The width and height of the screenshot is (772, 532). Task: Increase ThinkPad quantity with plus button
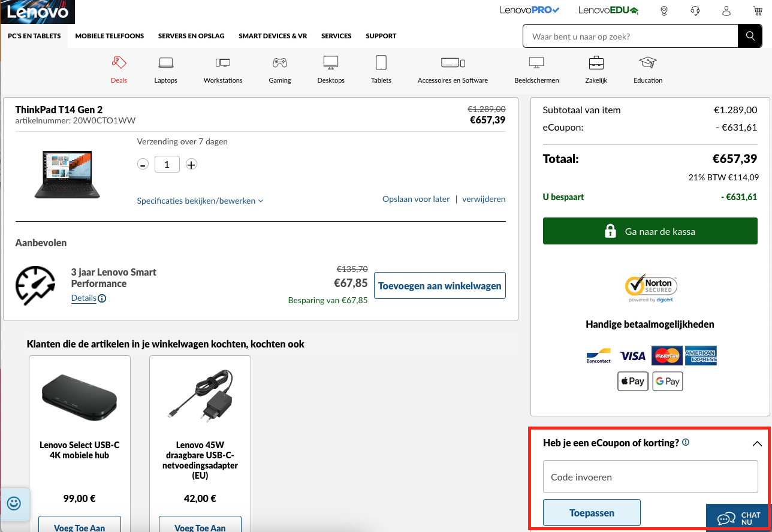tap(191, 164)
